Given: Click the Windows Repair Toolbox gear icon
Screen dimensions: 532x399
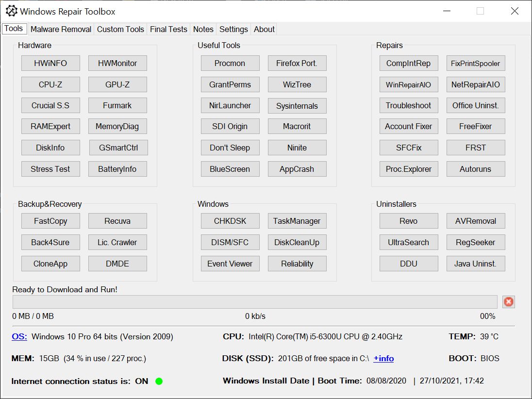Looking at the screenshot, I should click(x=12, y=11).
